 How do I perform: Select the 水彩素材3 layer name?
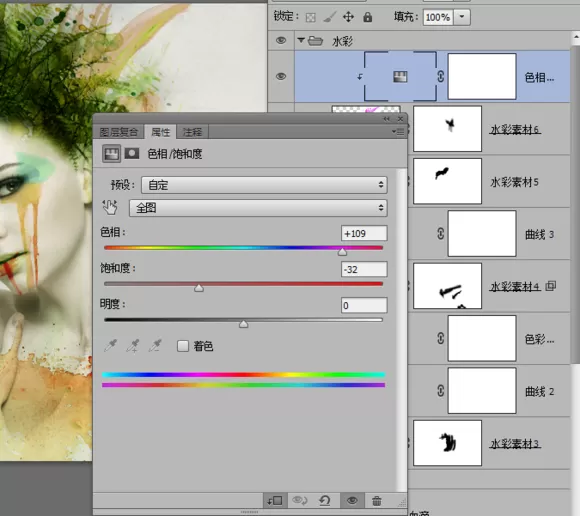coord(515,444)
